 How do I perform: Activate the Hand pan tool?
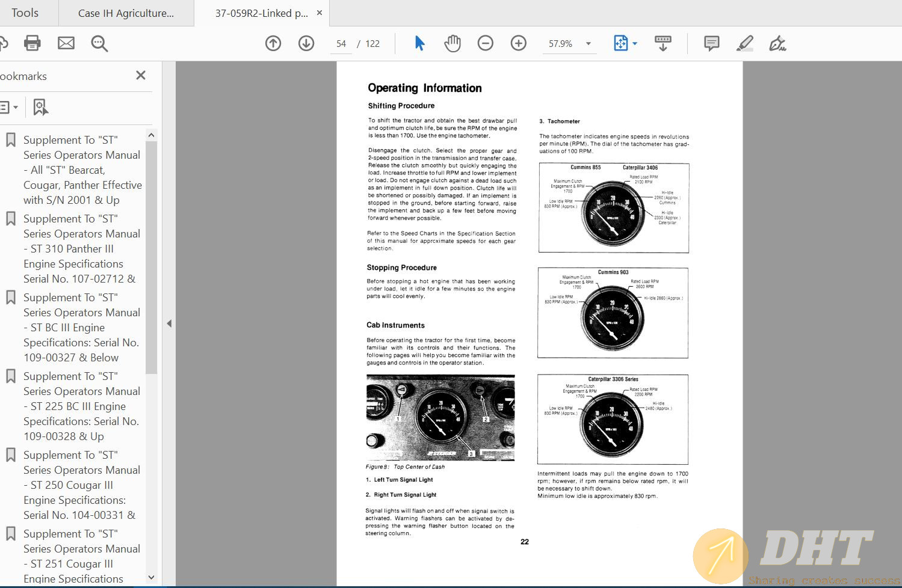click(x=452, y=43)
